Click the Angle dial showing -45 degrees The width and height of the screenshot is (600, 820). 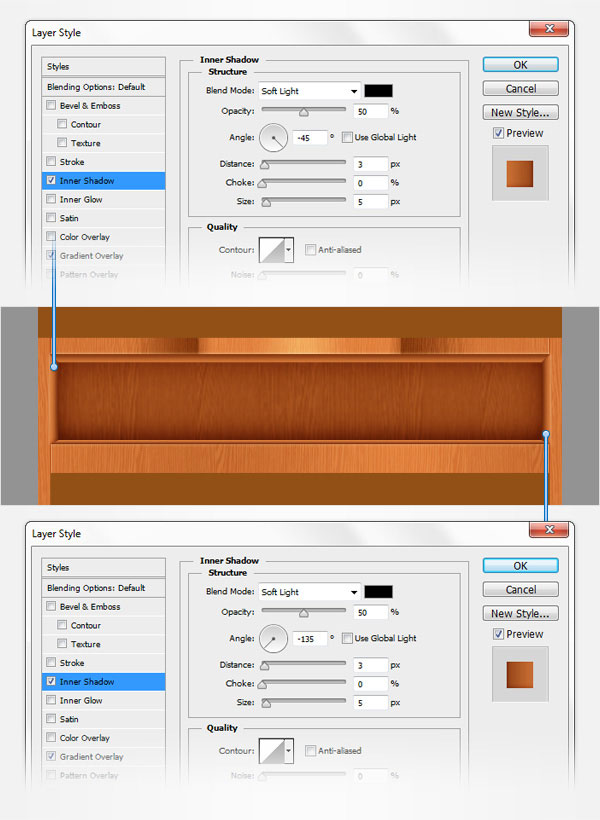click(274, 137)
